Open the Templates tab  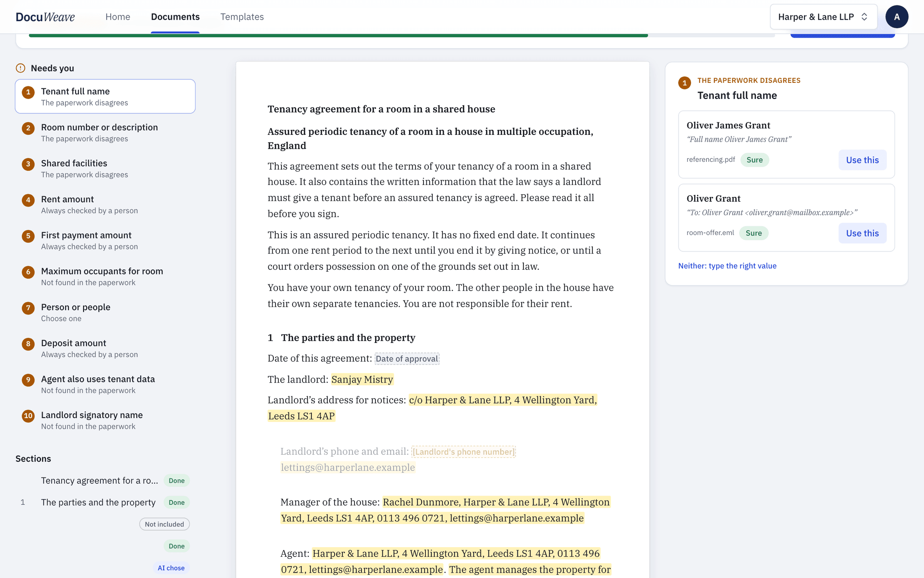pos(242,17)
